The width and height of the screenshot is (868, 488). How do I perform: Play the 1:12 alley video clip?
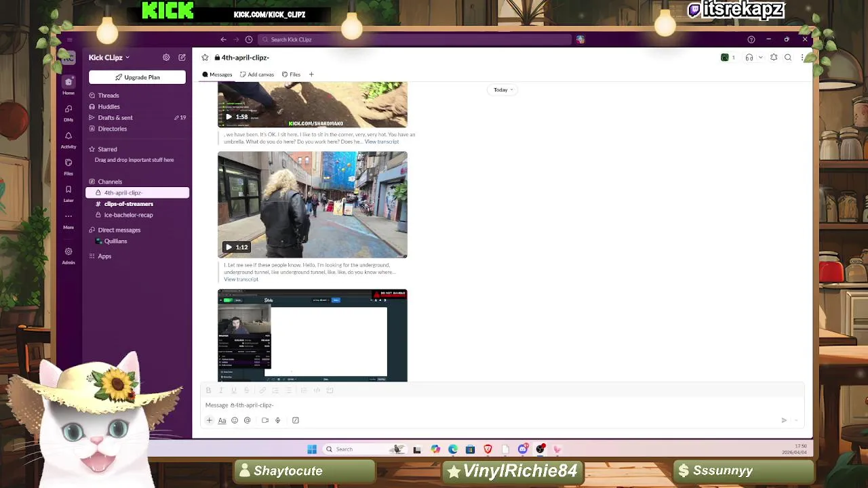tap(229, 247)
